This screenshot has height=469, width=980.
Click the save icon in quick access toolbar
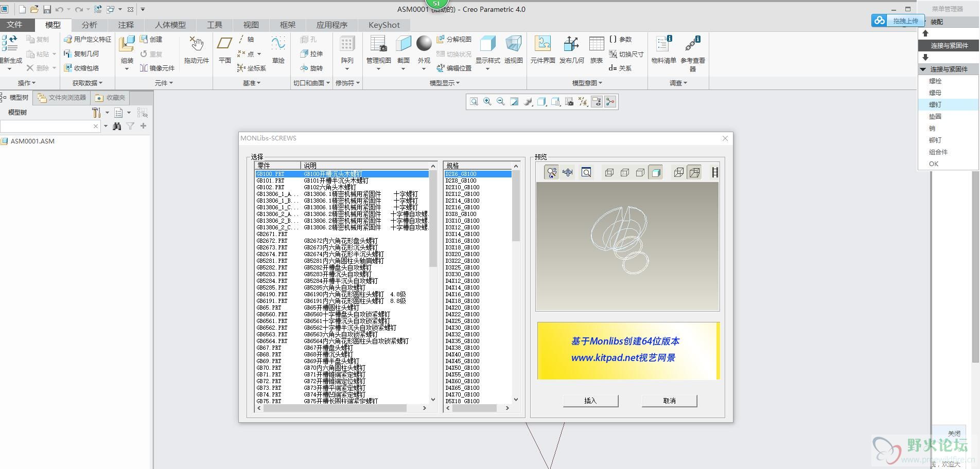tap(47, 9)
